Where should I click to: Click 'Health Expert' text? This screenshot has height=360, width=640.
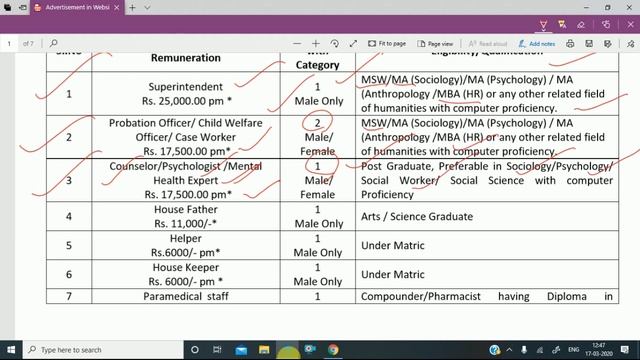(x=186, y=180)
